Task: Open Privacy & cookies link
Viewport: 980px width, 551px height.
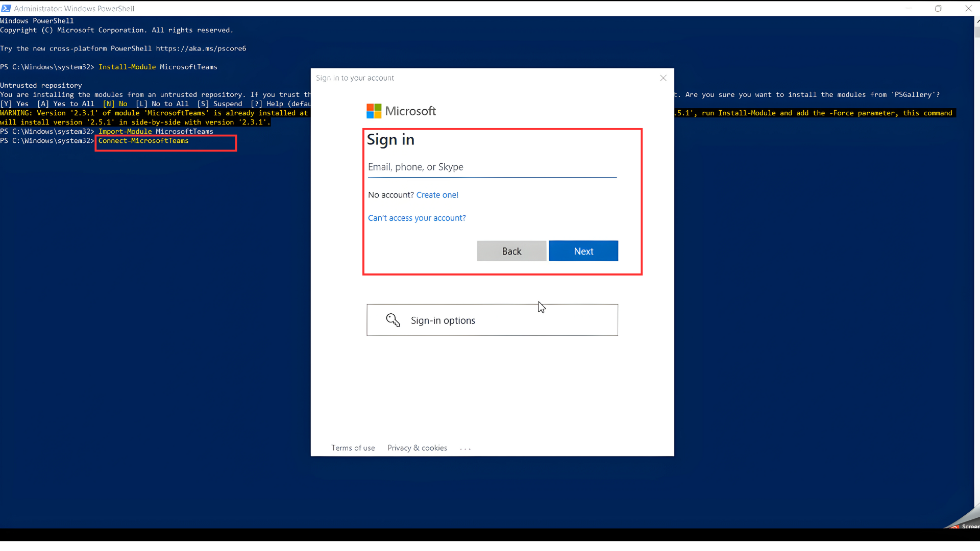Action: point(417,448)
